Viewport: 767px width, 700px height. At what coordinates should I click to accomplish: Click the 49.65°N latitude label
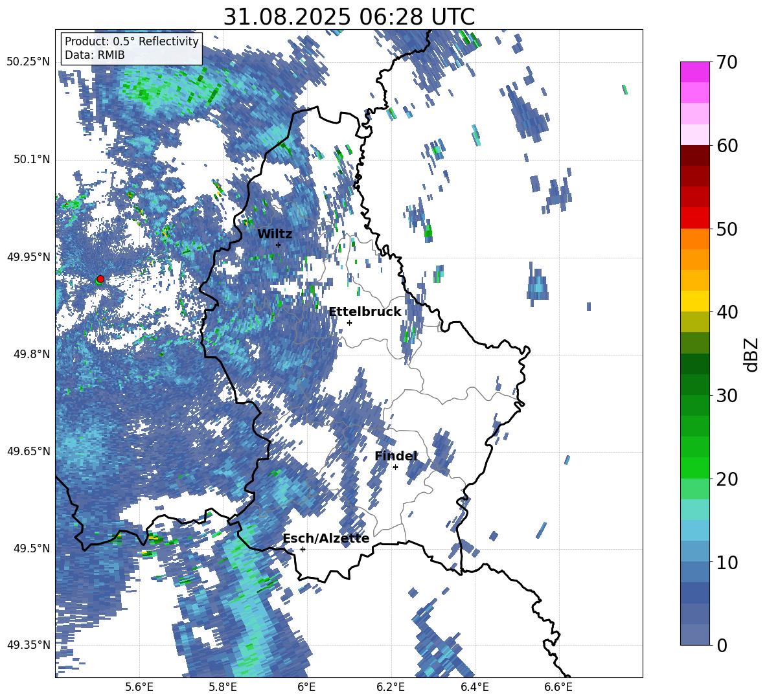29,451
